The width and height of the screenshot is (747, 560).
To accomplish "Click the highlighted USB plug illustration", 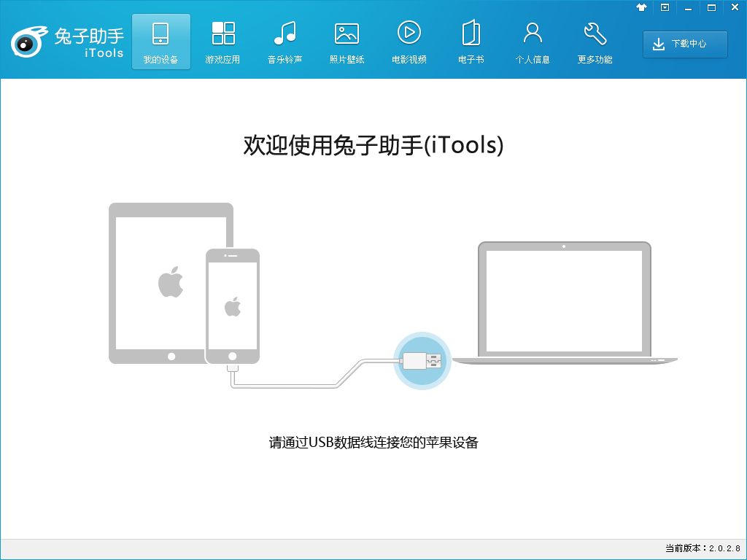I will pos(422,361).
